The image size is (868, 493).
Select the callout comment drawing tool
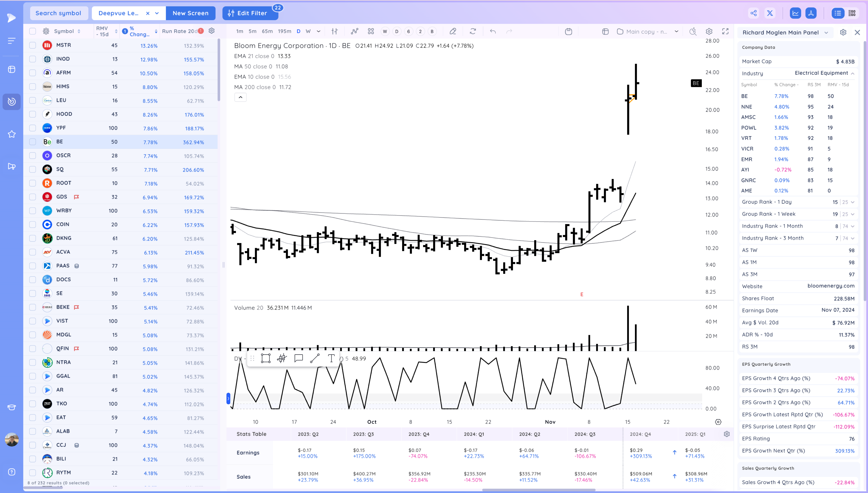click(x=298, y=358)
